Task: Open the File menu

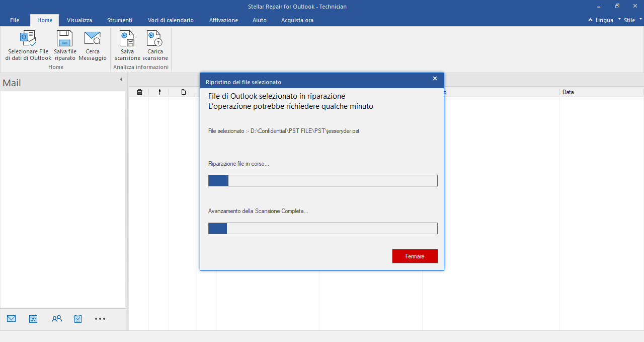Action: [x=15, y=20]
